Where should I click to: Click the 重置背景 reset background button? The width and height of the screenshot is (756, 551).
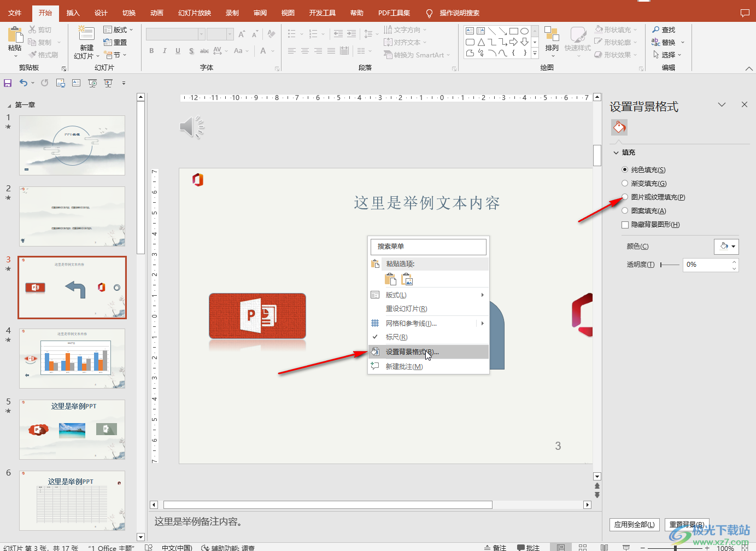click(687, 524)
